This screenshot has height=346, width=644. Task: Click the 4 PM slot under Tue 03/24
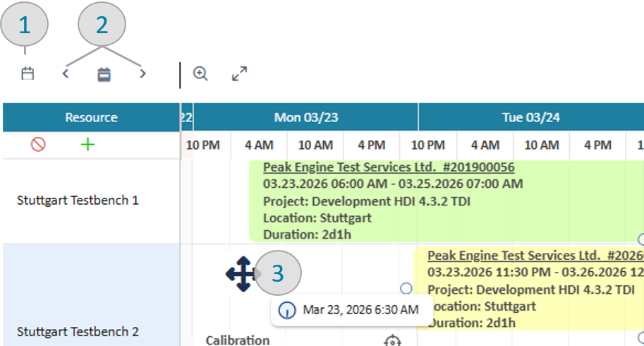[x=597, y=145]
